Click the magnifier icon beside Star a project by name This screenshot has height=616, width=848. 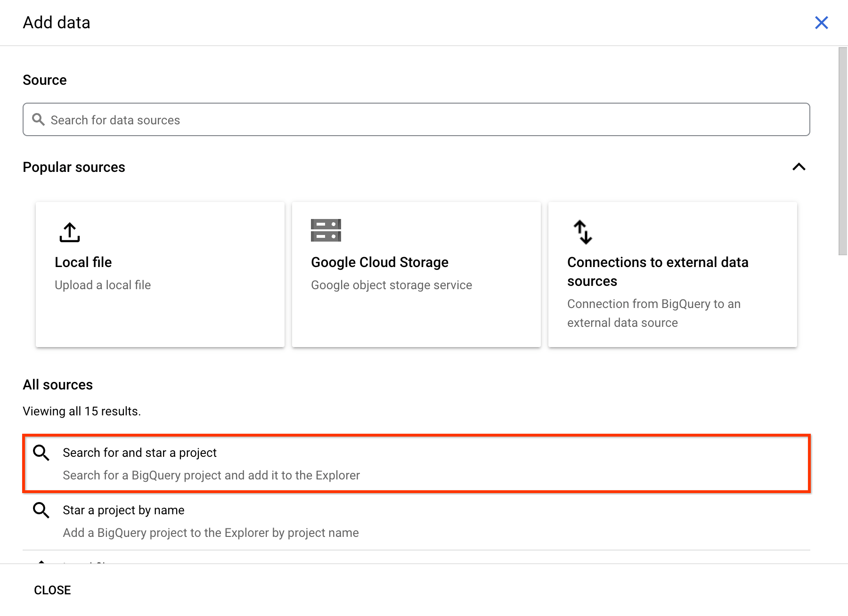(41, 510)
